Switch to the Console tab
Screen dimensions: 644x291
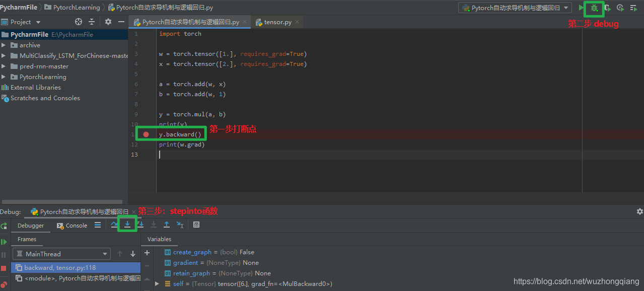(x=72, y=226)
